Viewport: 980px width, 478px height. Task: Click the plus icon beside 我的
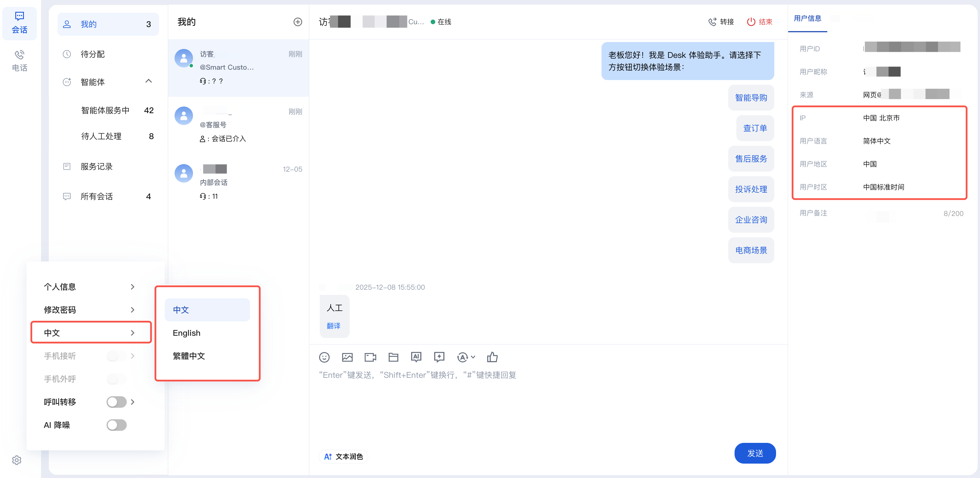pos(298,22)
